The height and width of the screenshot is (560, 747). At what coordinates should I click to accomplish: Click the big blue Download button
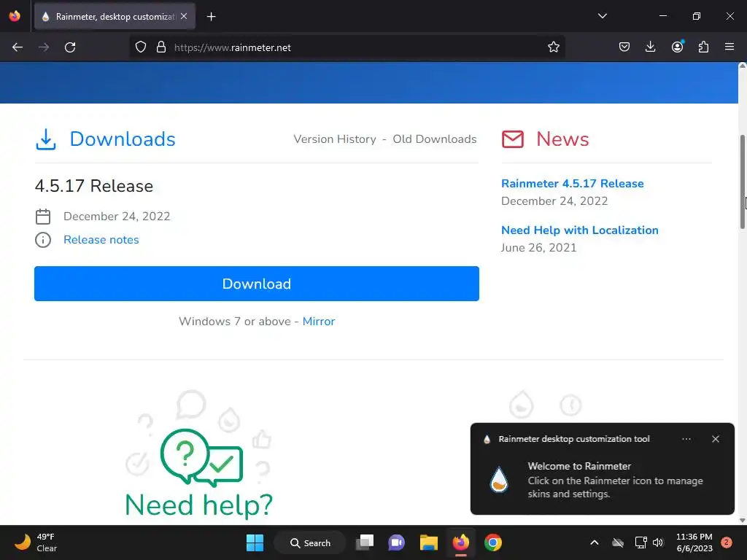coord(257,284)
